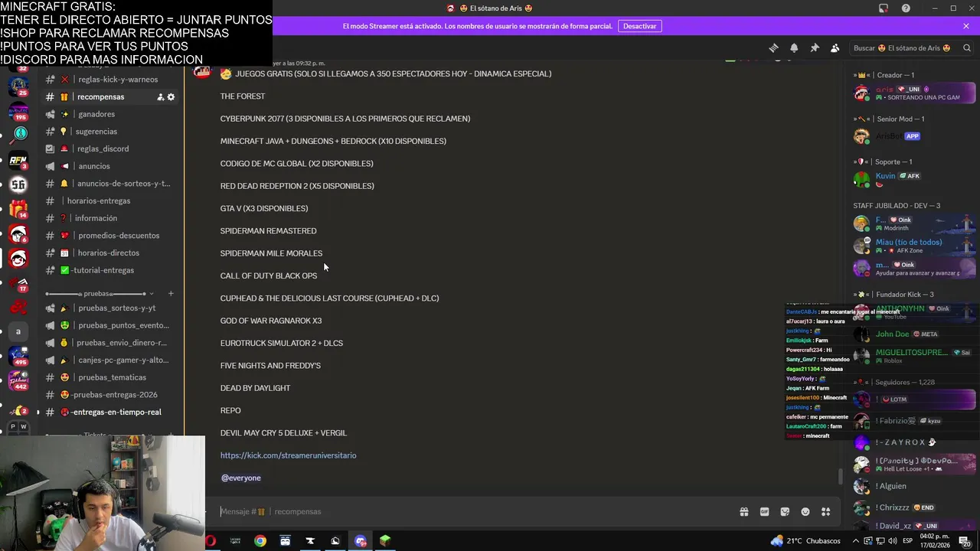The image size is (980, 551).
Task: Open the canjes-pc-gamer-y-alto... channel
Action: [110, 360]
